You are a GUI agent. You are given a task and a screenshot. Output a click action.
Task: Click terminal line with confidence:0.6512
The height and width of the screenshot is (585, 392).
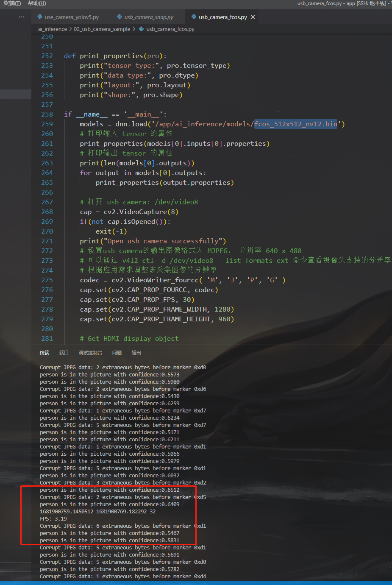(x=110, y=490)
